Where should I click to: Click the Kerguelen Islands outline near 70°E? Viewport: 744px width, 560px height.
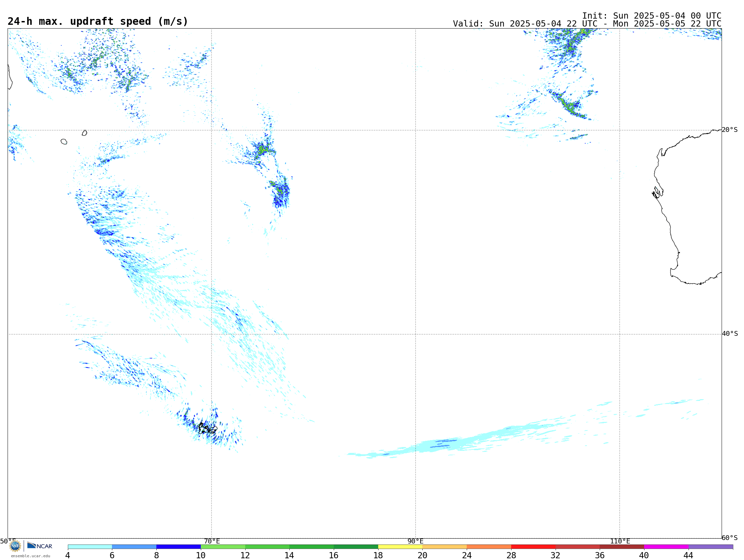coord(208,428)
